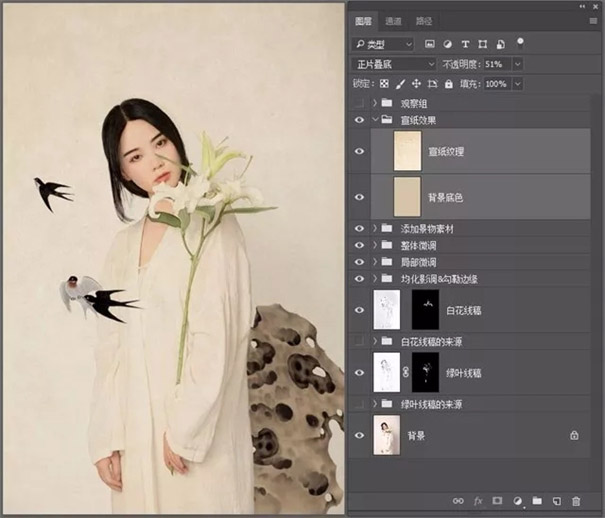605x518 pixels.
Task: Click the lock image pixels brush icon
Action: click(400, 84)
